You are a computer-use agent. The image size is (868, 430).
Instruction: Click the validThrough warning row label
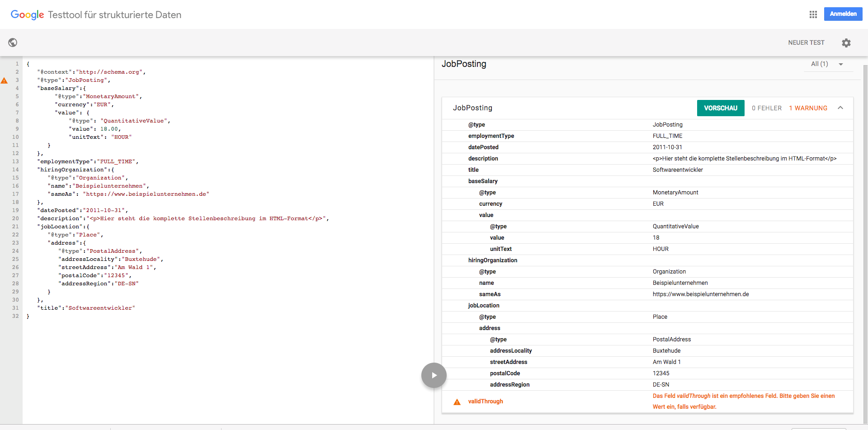click(485, 402)
